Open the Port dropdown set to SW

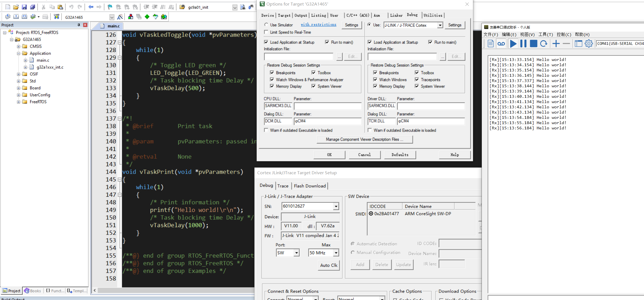pyautogui.click(x=297, y=253)
